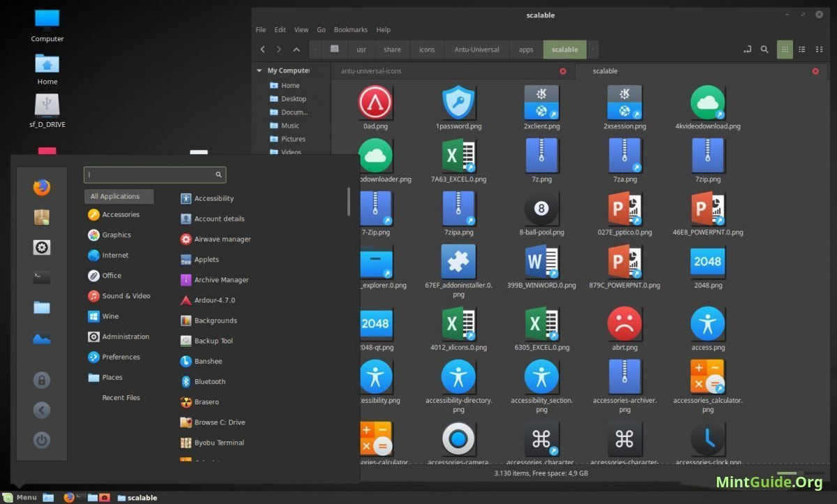Open the File menu
The image size is (837, 504).
261,30
